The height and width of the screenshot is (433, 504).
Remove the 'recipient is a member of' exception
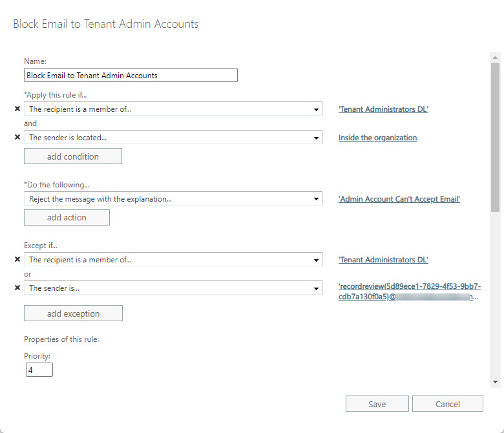coord(17,259)
